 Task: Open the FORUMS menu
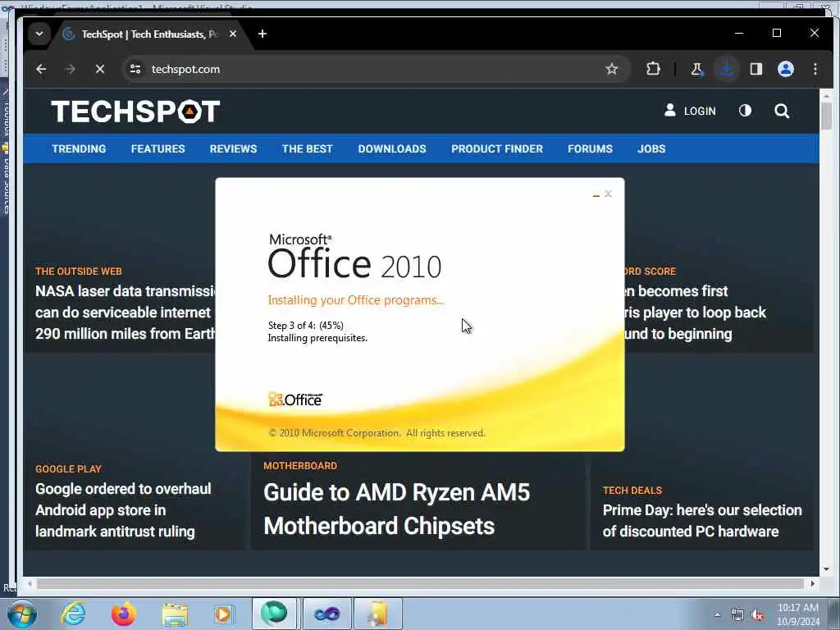tap(590, 149)
